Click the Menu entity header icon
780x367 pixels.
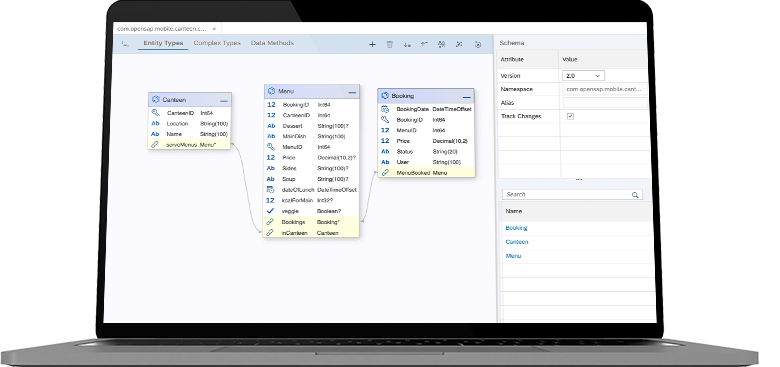(x=272, y=91)
